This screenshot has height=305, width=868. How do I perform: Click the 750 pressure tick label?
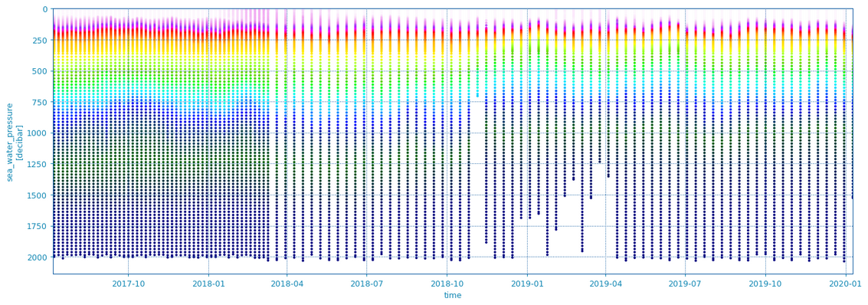click(x=41, y=102)
